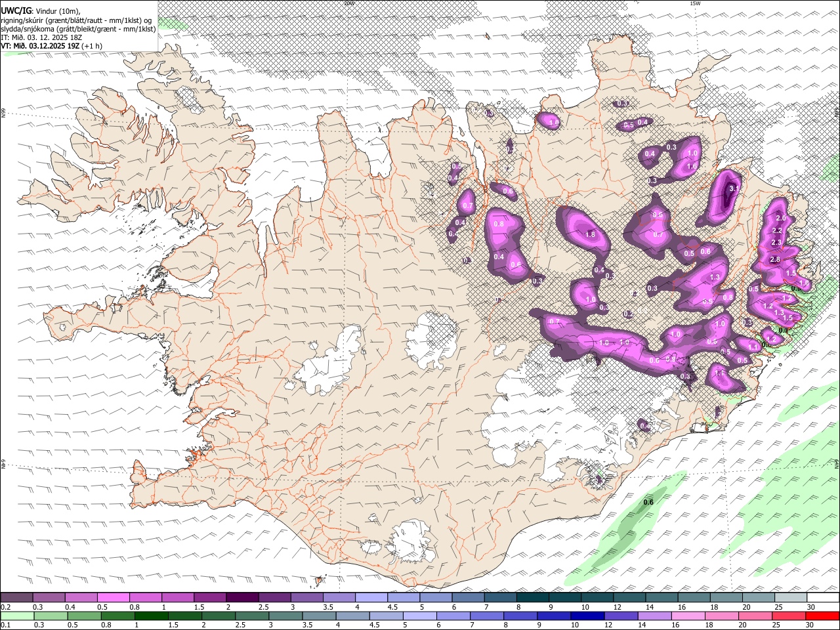The width and height of the screenshot is (840, 630).
Task: Click the '2.8' snowfall value near the east coast
Action: [775, 260]
